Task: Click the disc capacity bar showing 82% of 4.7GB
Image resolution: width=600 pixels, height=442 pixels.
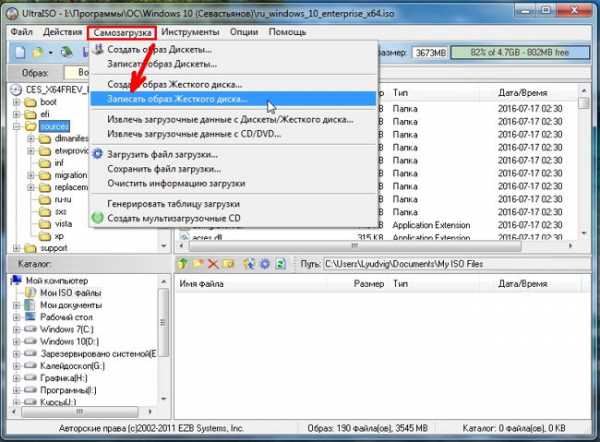Action: [x=520, y=52]
